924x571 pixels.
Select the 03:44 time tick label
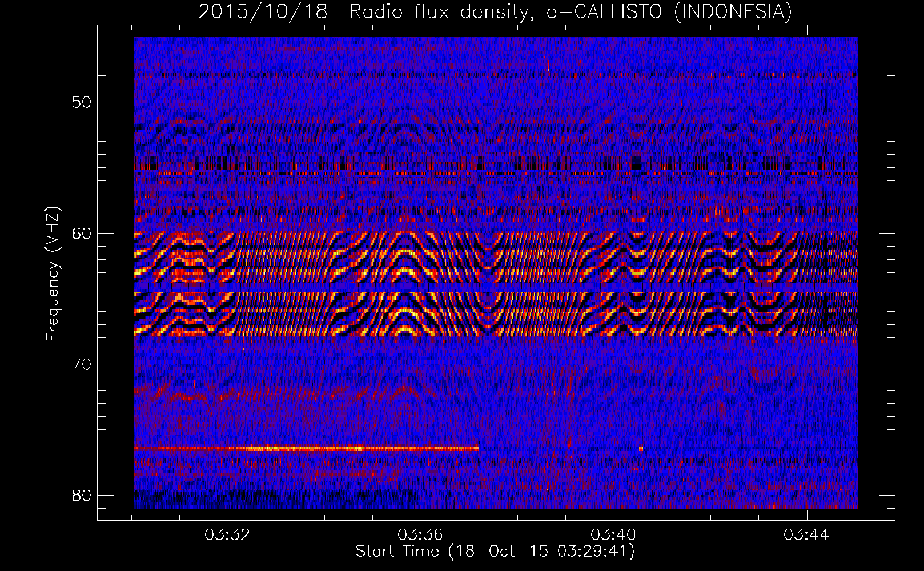(x=806, y=535)
